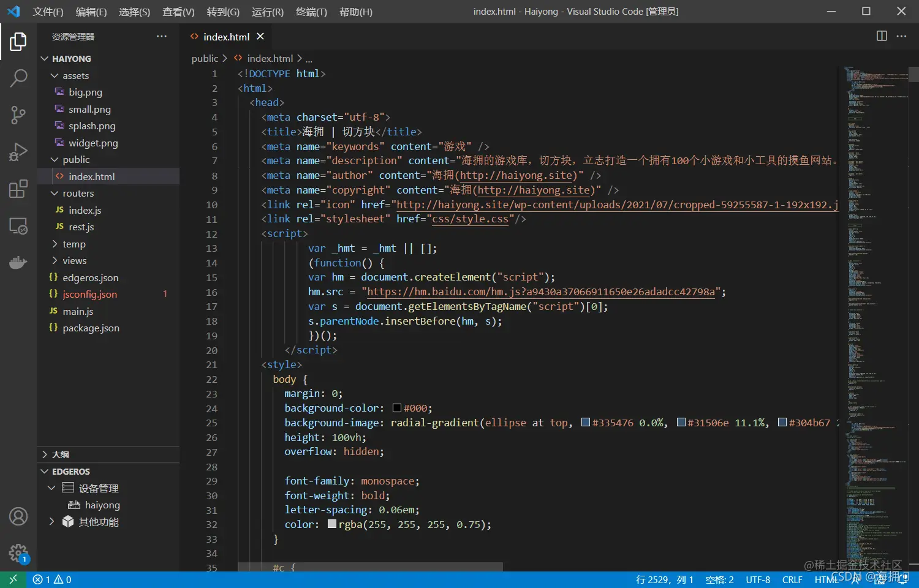The height and width of the screenshot is (588, 919).
Task: Open Run and Debug view
Action: (x=18, y=151)
